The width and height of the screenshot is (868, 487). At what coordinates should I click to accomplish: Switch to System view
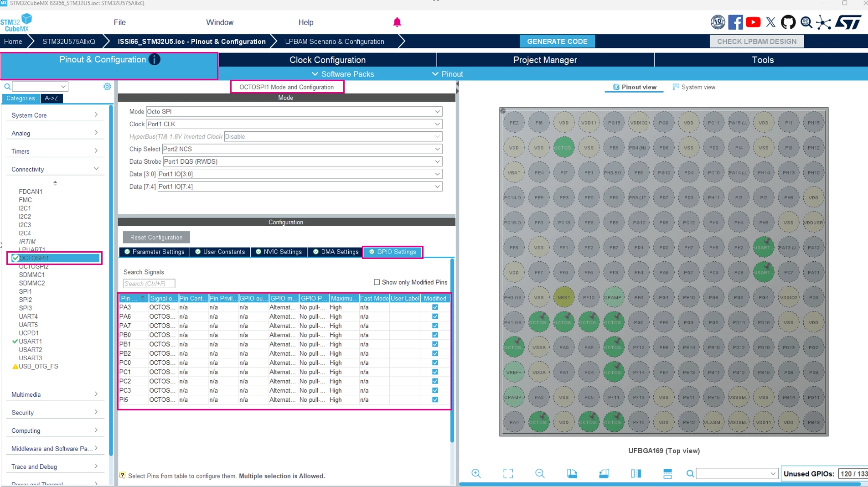pyautogui.click(x=694, y=87)
